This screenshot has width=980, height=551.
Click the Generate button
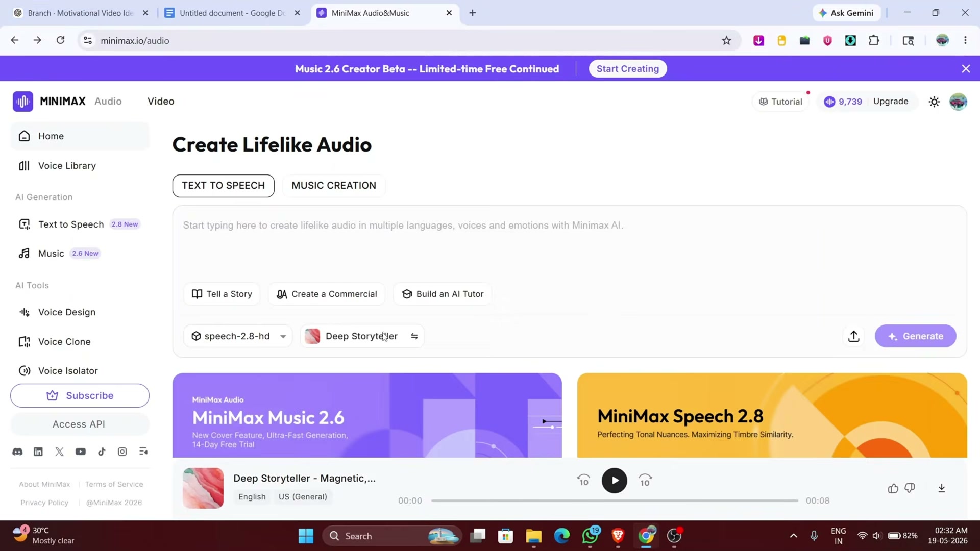pyautogui.click(x=916, y=336)
